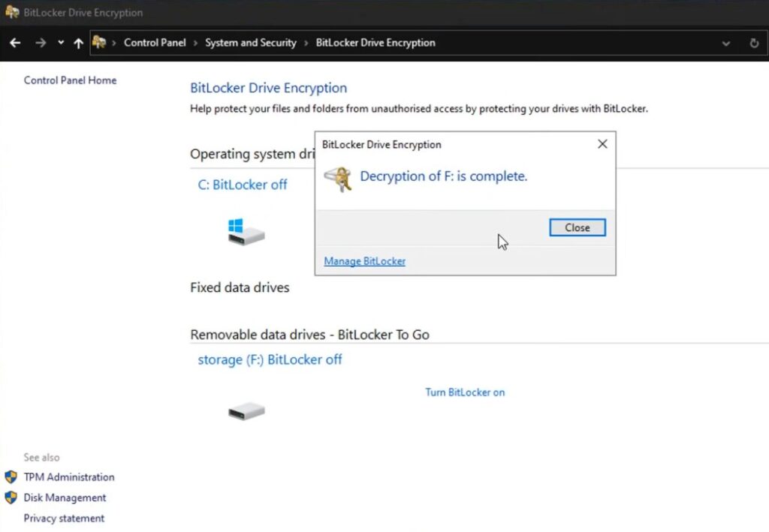Click the forward navigation arrow
Viewport: 769px width, 532px height.
coord(41,43)
